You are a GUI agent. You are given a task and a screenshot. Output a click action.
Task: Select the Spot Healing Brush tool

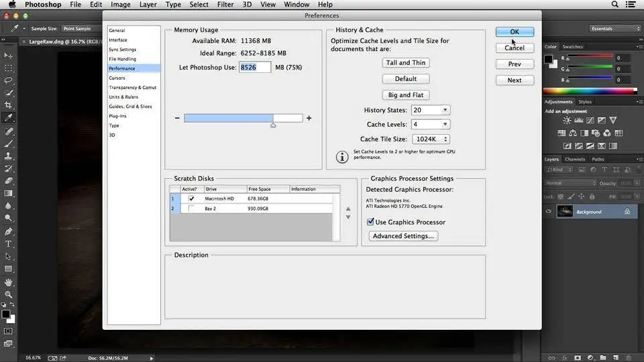coord(8,131)
